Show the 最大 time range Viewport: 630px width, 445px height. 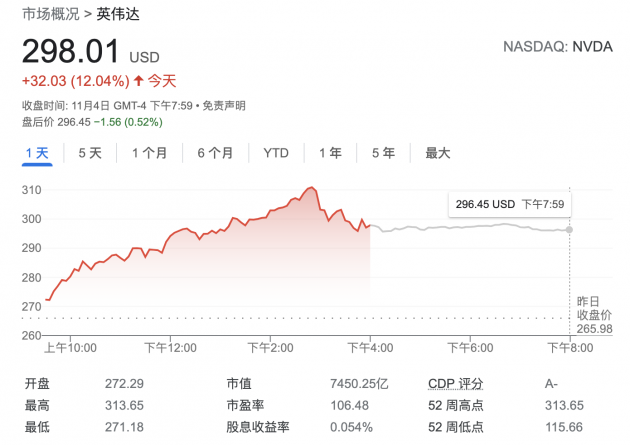point(438,153)
